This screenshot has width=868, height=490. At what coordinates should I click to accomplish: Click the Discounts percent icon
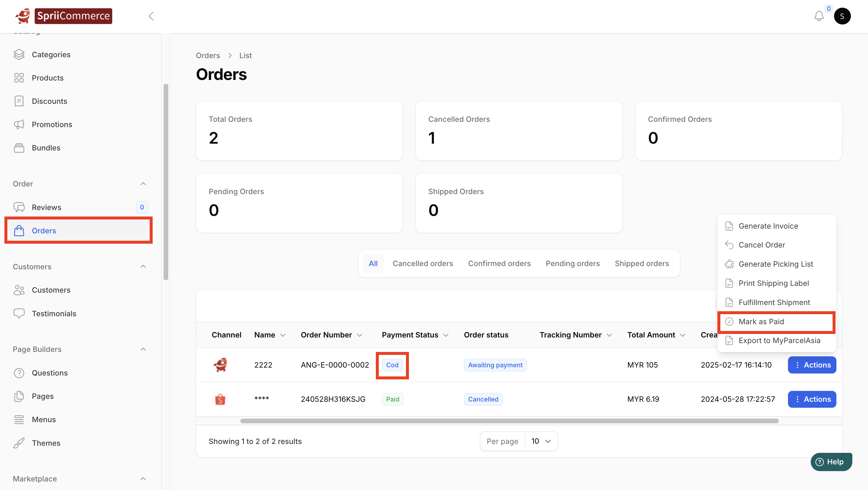(x=19, y=101)
